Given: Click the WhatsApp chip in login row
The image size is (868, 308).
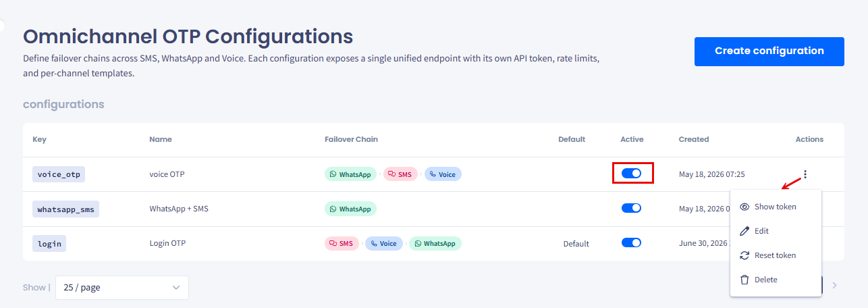Looking at the screenshot, I should (x=435, y=243).
